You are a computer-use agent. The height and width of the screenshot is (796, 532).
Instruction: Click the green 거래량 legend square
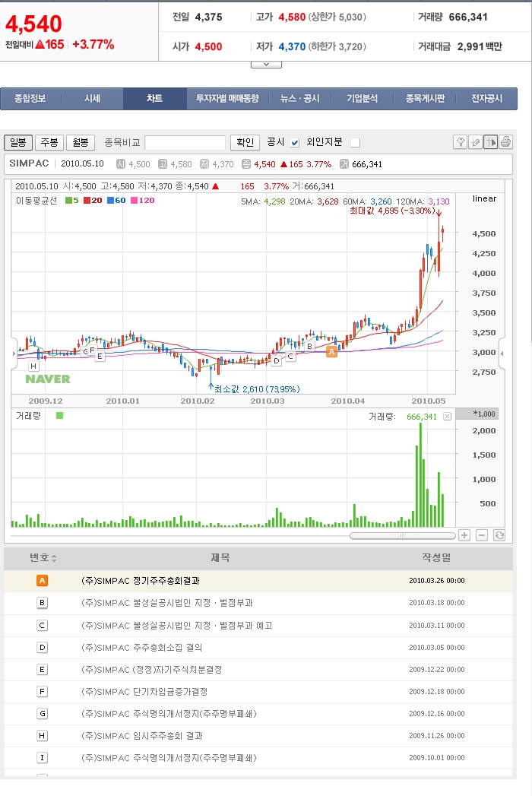coord(60,416)
